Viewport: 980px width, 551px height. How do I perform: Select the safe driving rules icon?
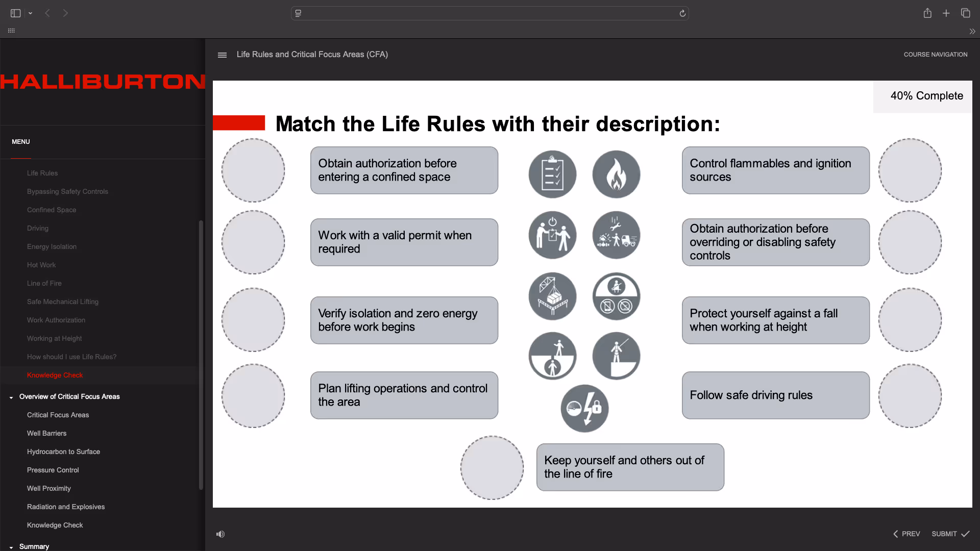[x=616, y=296]
